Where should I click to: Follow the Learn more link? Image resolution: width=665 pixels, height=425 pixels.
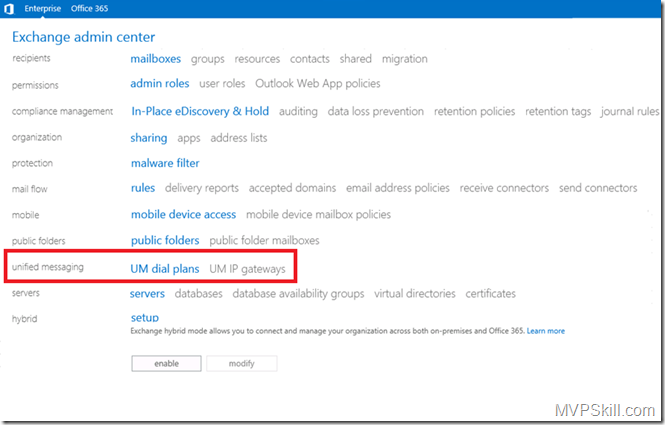point(546,331)
